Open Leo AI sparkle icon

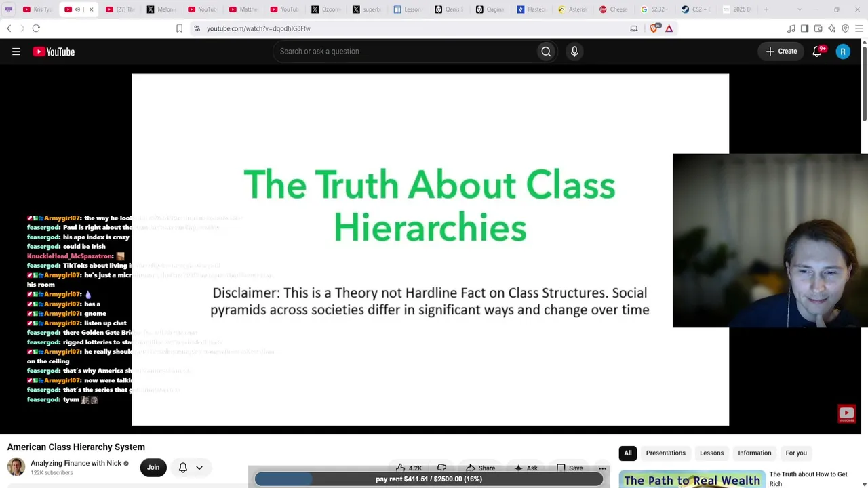pyautogui.click(x=832, y=28)
